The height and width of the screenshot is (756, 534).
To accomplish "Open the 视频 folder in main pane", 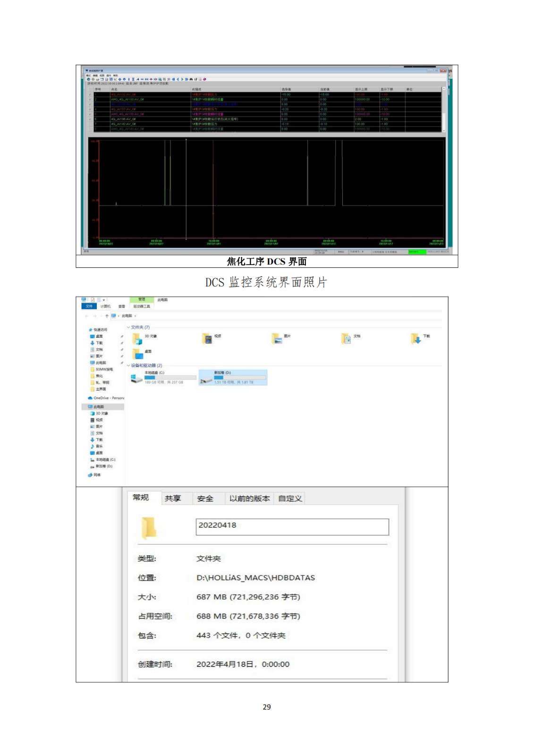I will (x=207, y=338).
